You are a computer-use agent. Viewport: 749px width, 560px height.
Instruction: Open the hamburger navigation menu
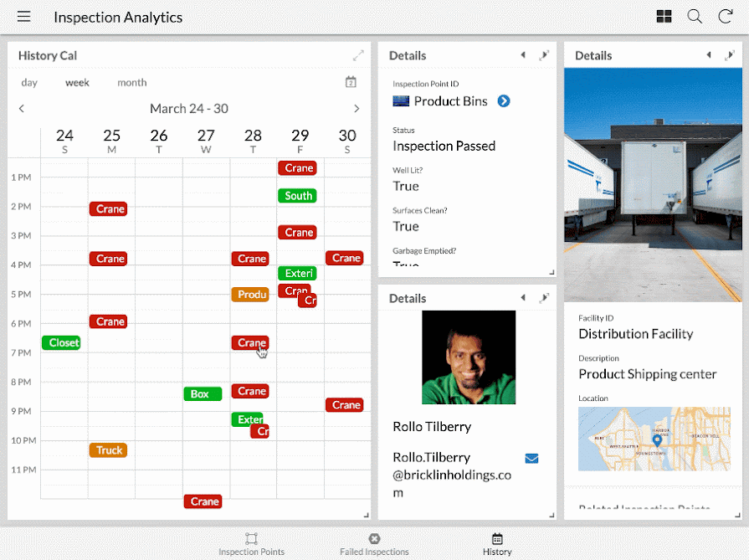(x=23, y=16)
